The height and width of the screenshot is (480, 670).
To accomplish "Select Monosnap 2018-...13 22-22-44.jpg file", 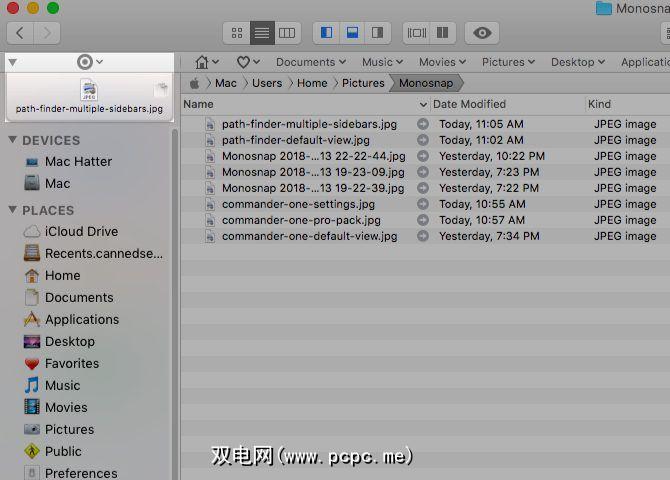I will [x=314, y=156].
